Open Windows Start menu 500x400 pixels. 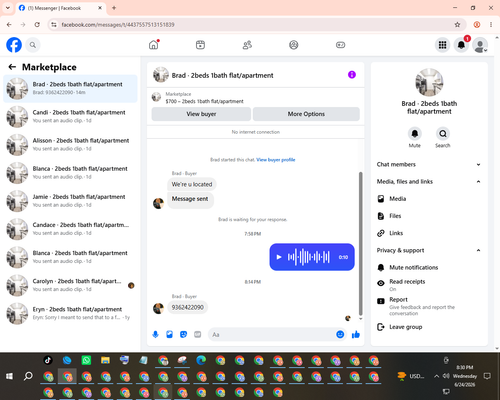tap(9, 376)
